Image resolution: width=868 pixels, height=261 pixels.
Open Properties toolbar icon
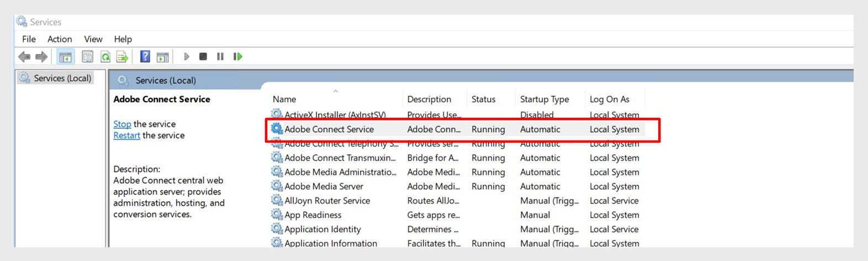(87, 56)
